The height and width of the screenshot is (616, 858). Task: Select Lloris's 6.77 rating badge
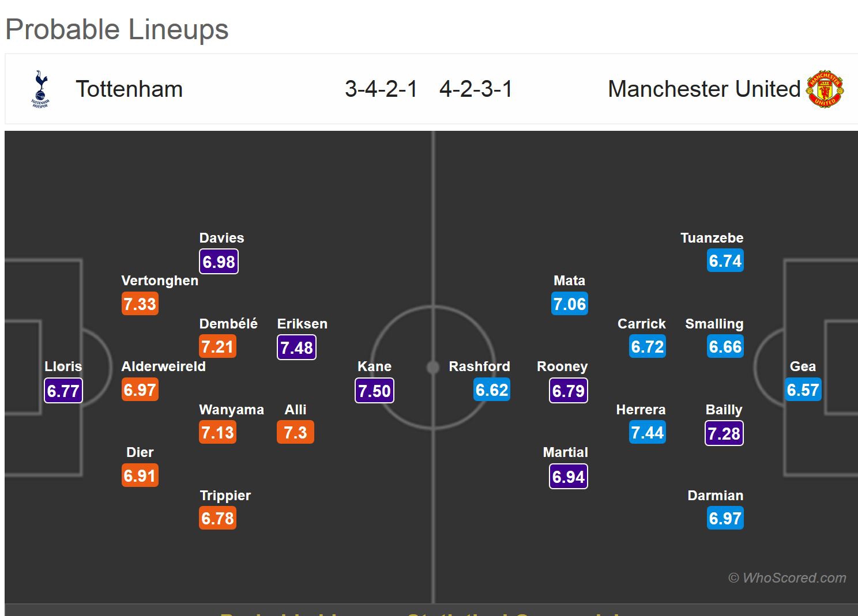point(63,391)
